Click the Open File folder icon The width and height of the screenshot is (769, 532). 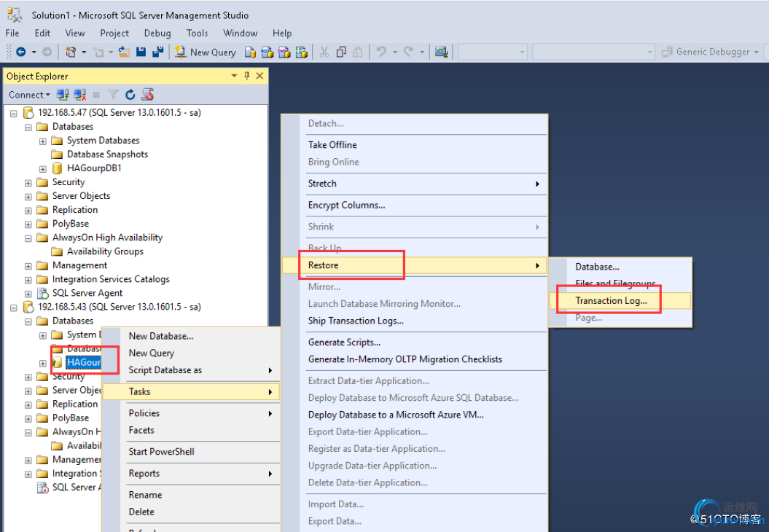pos(124,52)
